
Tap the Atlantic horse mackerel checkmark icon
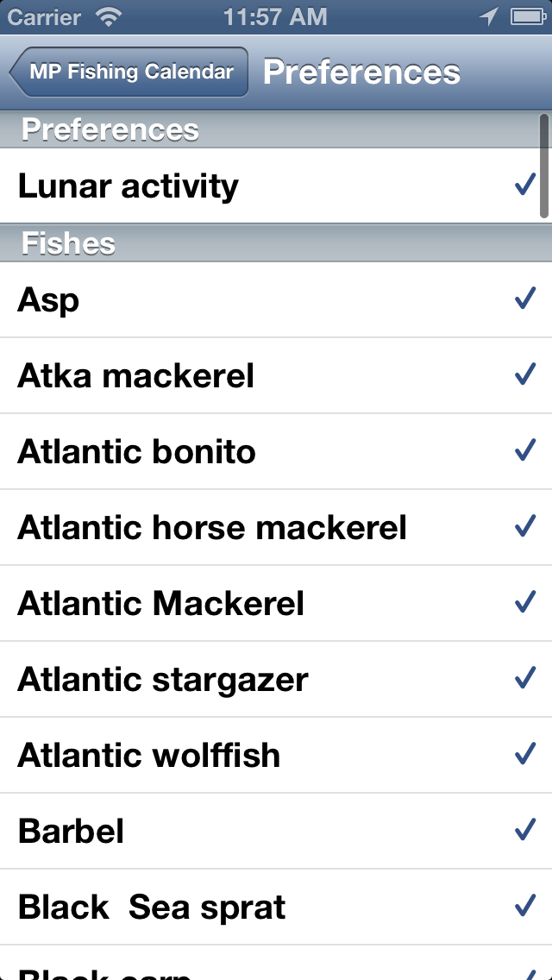click(x=525, y=525)
